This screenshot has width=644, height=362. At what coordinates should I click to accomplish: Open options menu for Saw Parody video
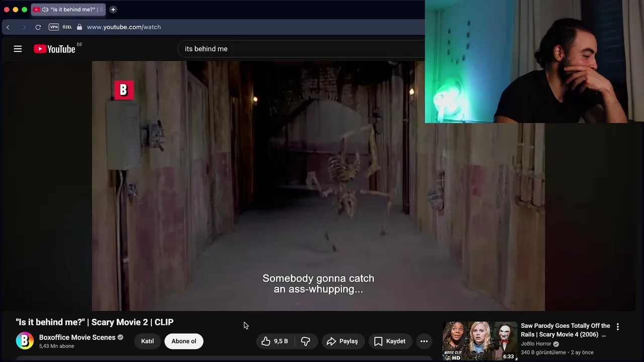point(618,327)
